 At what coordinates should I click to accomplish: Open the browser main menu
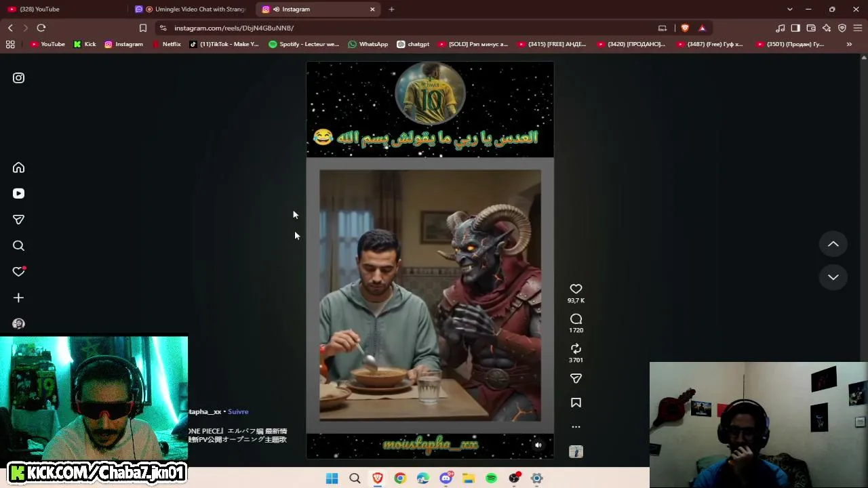[858, 28]
